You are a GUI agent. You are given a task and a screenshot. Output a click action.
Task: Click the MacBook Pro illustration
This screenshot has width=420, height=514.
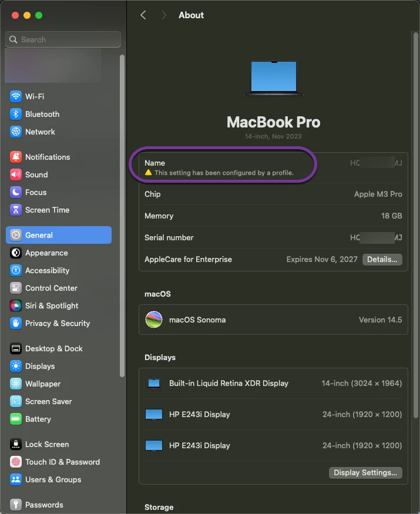point(274,79)
